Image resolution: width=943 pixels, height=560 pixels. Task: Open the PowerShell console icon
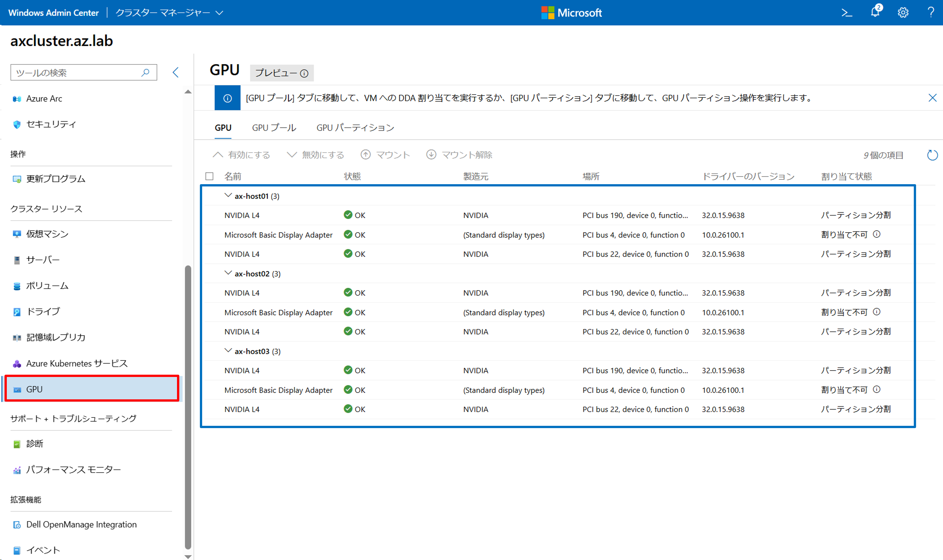(847, 13)
